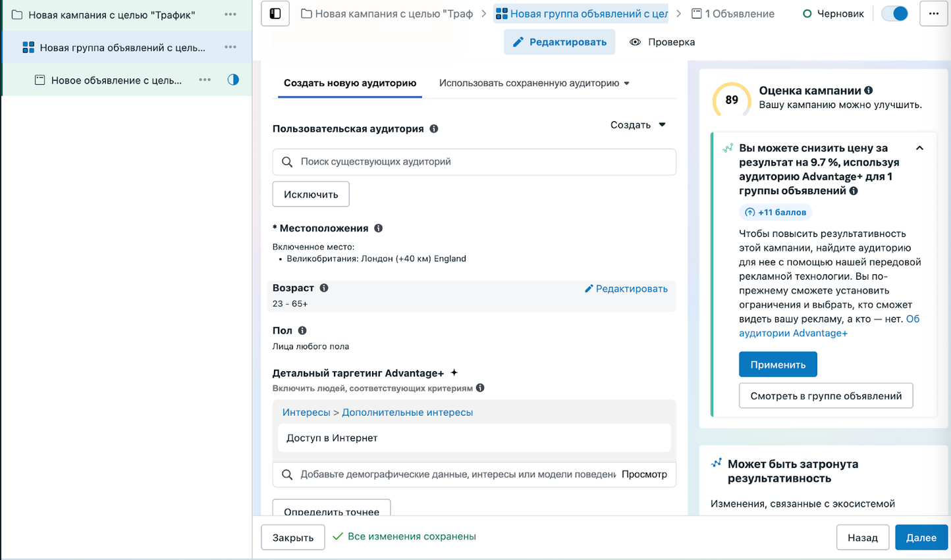Switch to Создать новую аудиторию tab
Image resolution: width=951 pixels, height=560 pixels.
(x=350, y=84)
